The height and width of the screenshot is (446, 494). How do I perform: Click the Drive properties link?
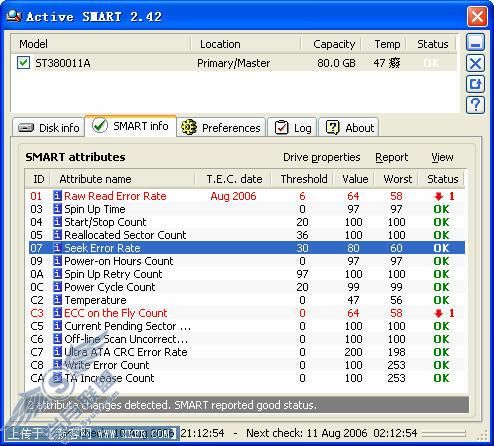[322, 157]
